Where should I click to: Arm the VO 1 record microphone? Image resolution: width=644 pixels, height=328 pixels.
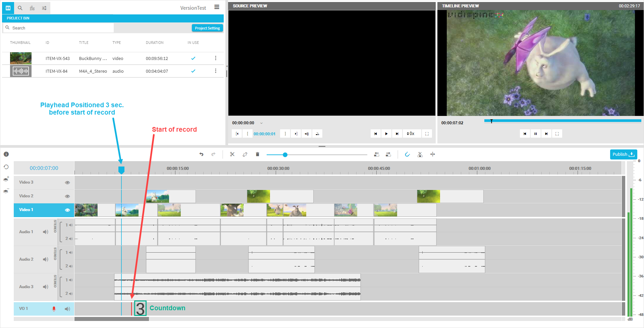click(x=54, y=309)
